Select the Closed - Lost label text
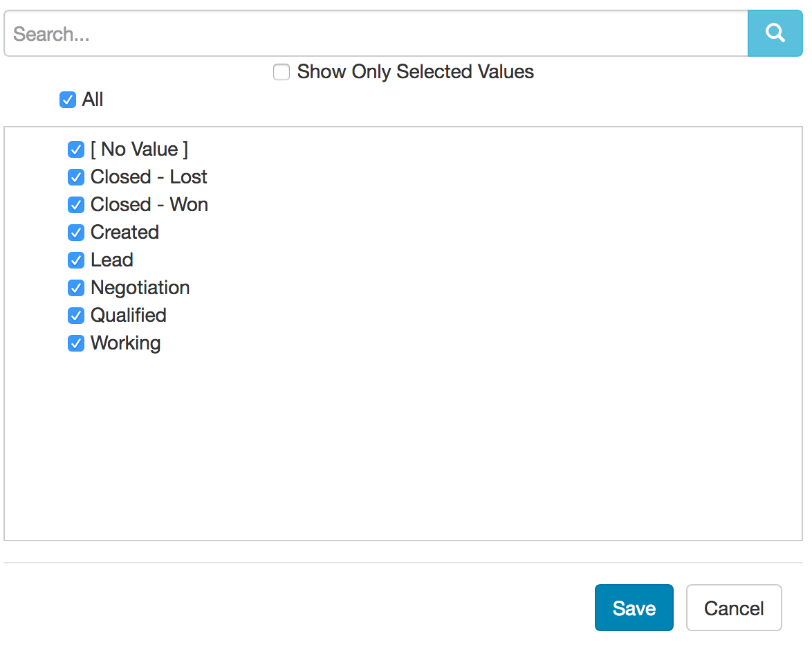The height and width of the screenshot is (663, 812). click(148, 177)
